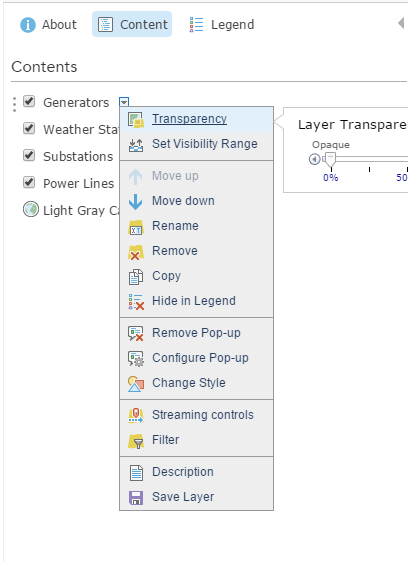The image size is (408, 562).
Task: Click the Copy layer icon
Action: (136, 277)
